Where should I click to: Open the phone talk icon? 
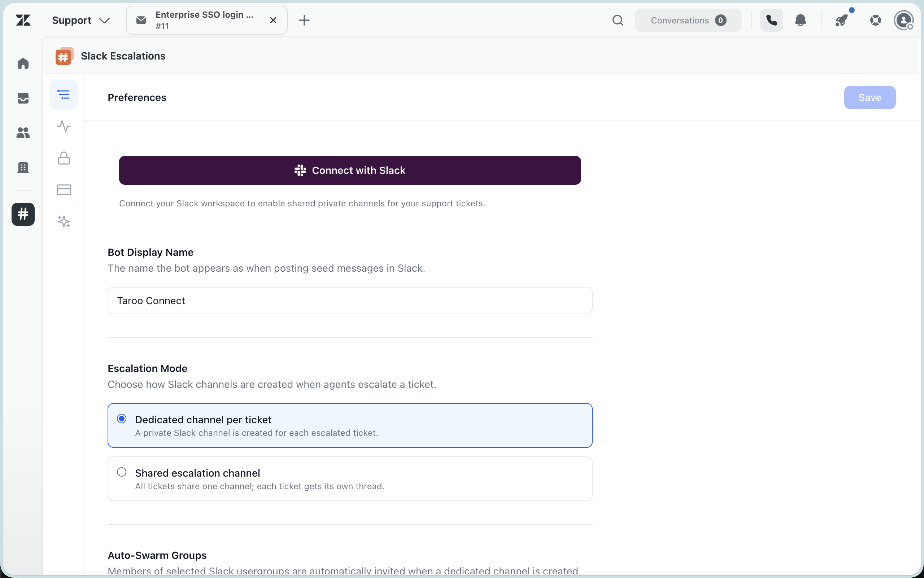[771, 20]
